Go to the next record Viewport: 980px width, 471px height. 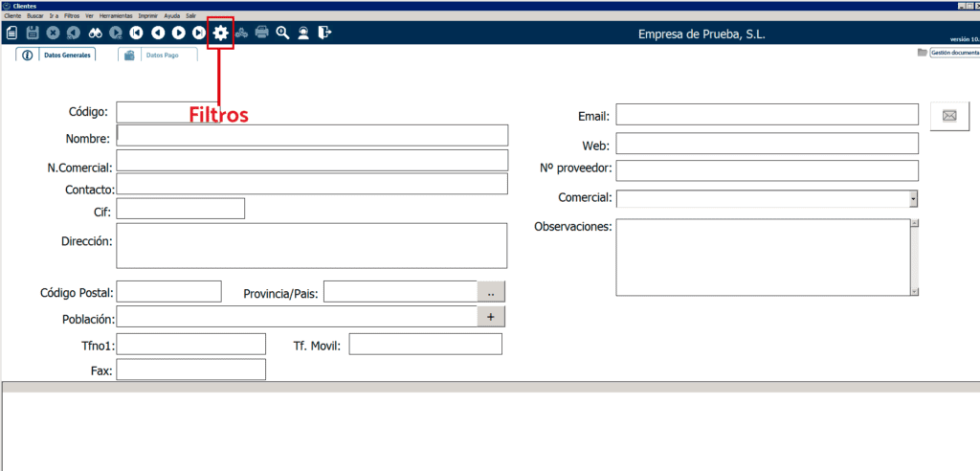(x=178, y=33)
